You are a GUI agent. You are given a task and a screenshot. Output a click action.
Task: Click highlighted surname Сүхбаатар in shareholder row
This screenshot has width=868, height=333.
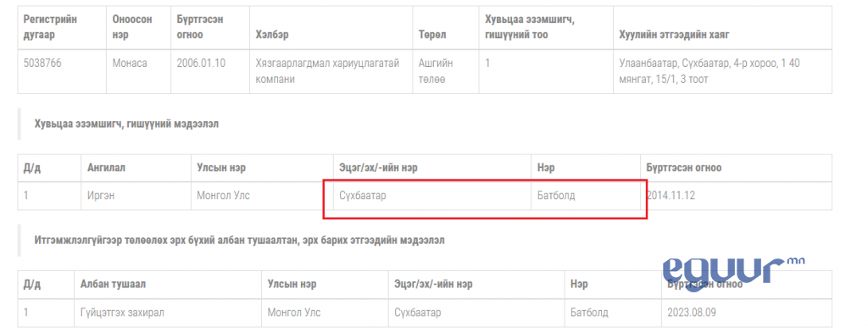coord(363,196)
